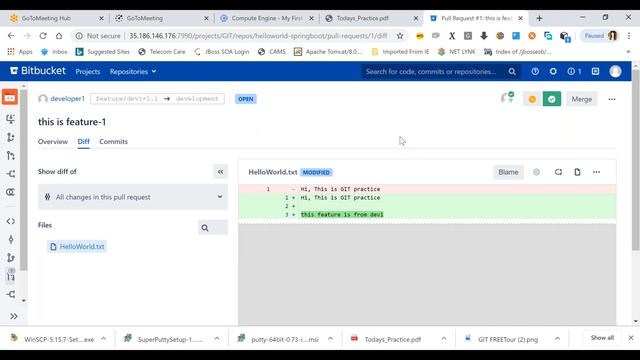Click the view file source icon
This screenshot has width=640, height=360.
577,172
